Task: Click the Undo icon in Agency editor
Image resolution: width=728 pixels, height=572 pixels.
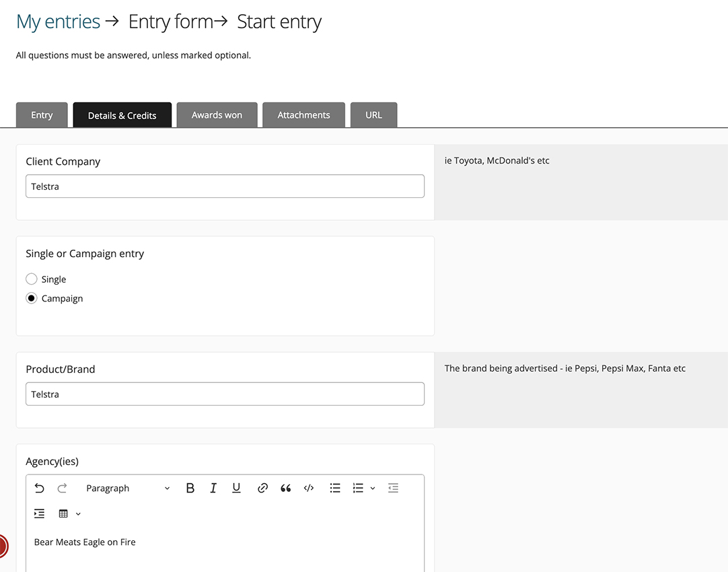Action: [x=40, y=489]
